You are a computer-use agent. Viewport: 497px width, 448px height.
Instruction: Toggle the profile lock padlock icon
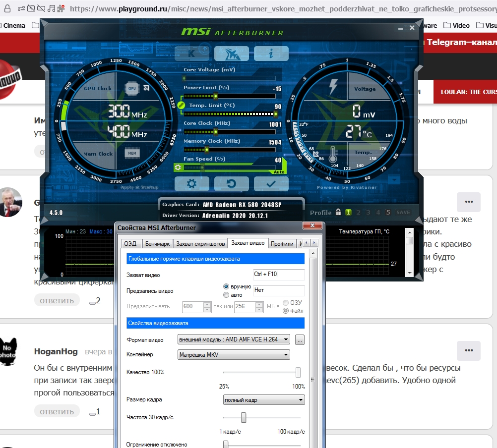click(x=338, y=212)
